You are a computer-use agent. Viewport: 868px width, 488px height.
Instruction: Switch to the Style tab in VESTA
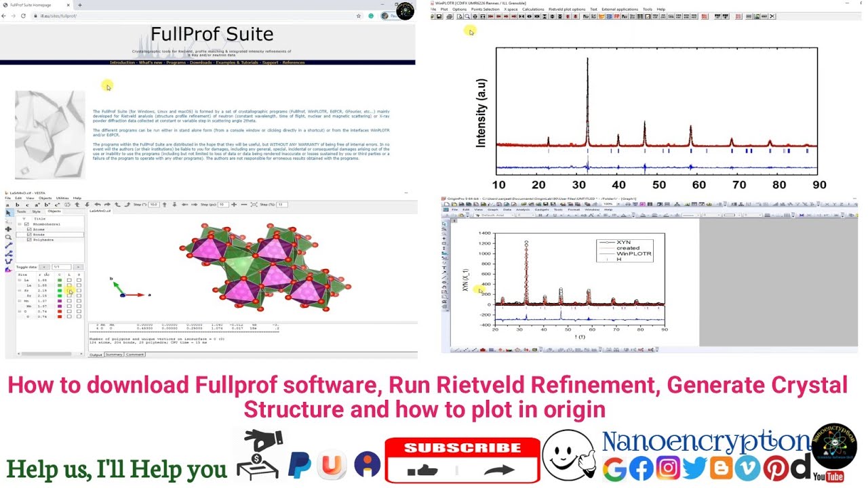36,211
